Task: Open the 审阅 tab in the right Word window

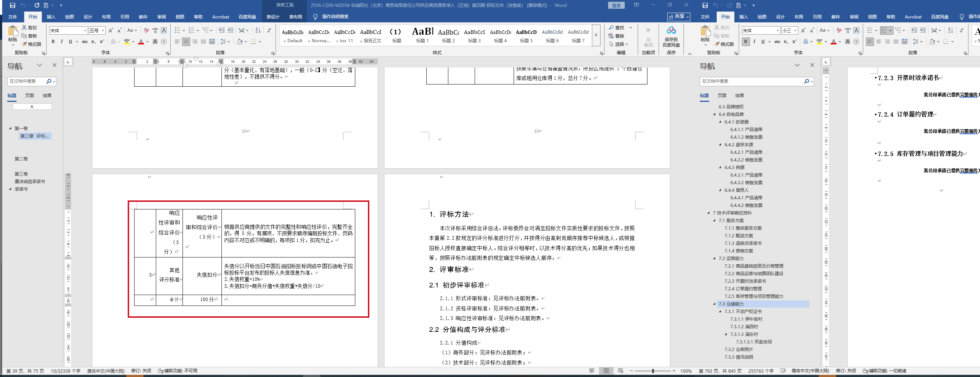Action: (854, 17)
